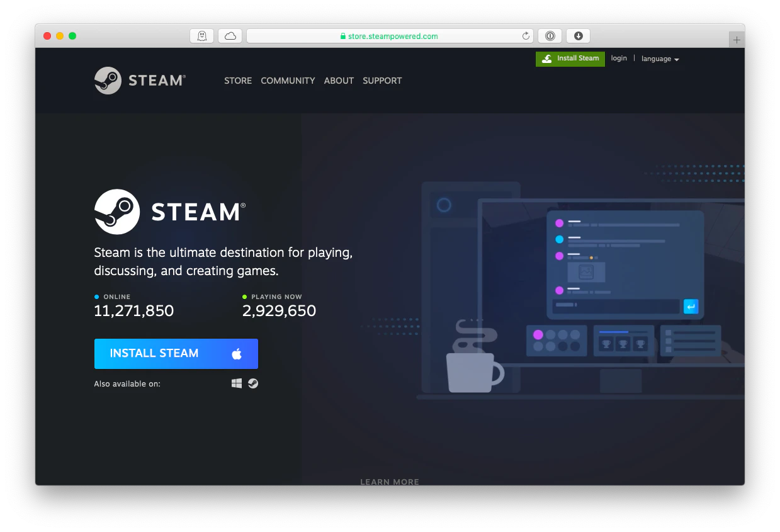Expand the language dropdown

coord(660,59)
